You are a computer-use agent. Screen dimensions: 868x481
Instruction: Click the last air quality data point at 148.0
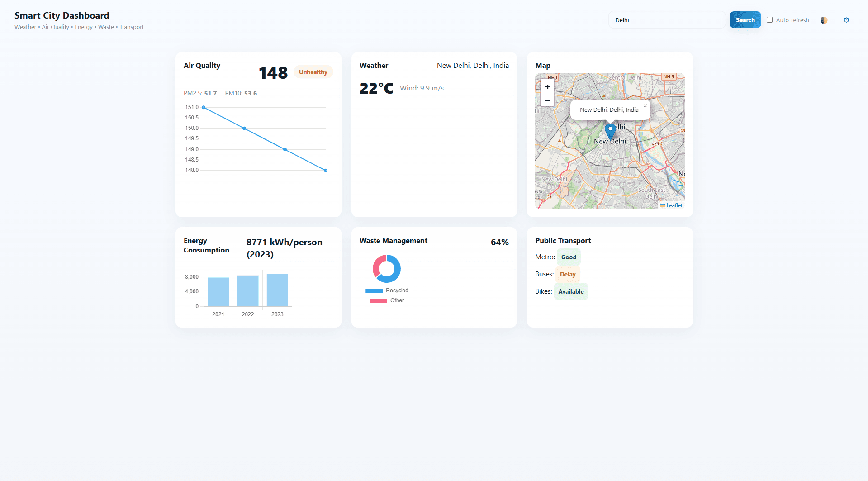coord(326,171)
